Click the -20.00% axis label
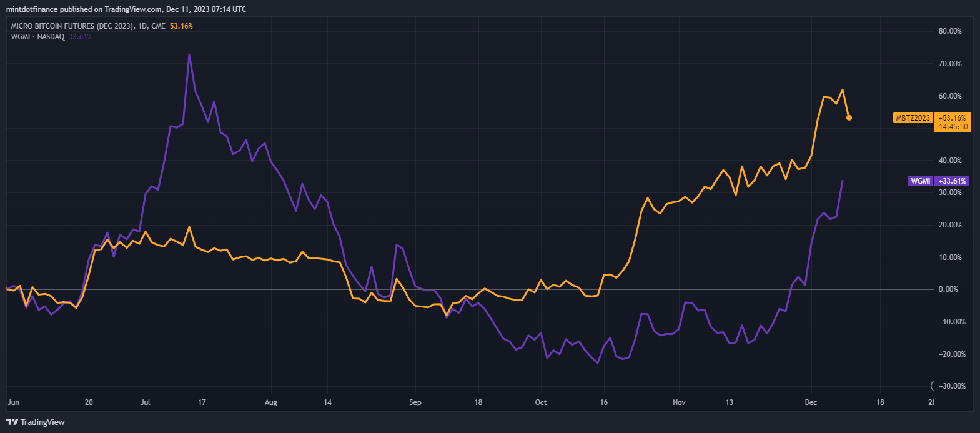 tap(951, 354)
